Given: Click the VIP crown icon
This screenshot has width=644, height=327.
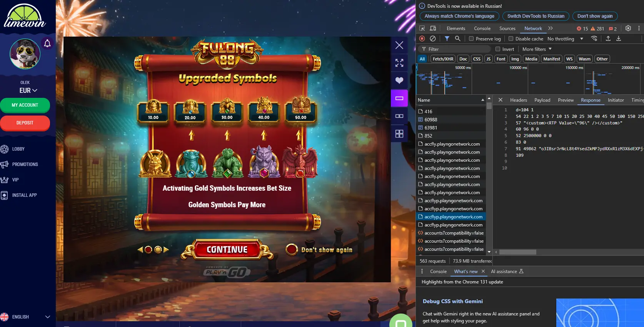Looking at the screenshot, I should (x=4, y=180).
